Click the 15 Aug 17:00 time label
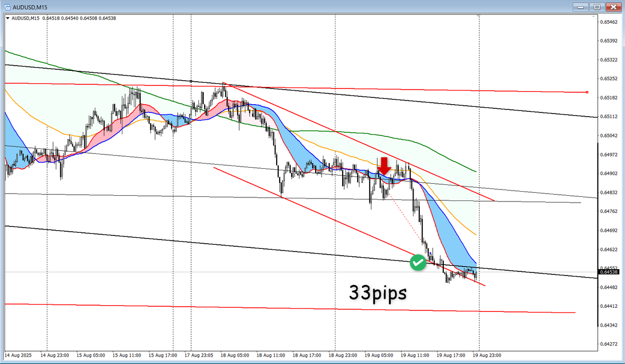625x364 pixels. (163, 355)
